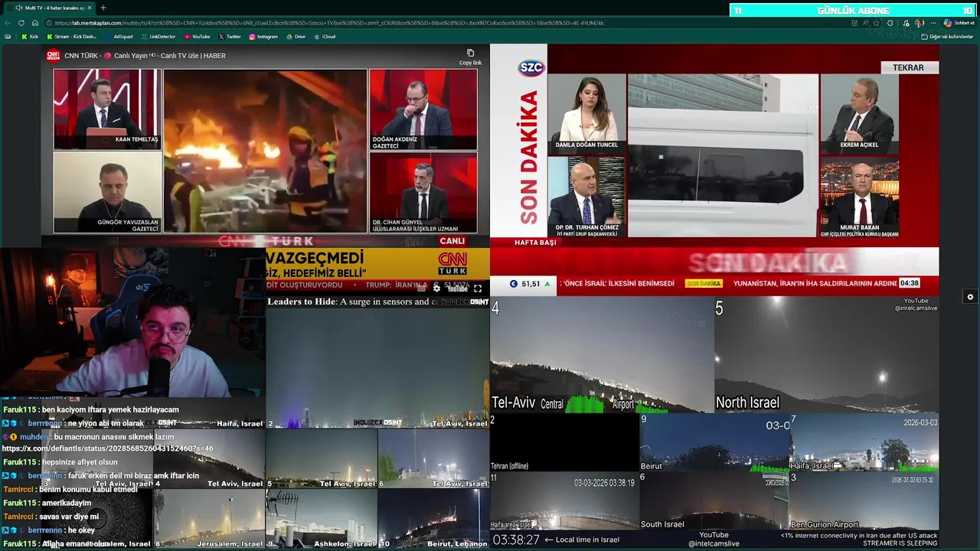Click North Israel camera feed
The height and width of the screenshot is (551, 980).
pyautogui.click(x=827, y=354)
